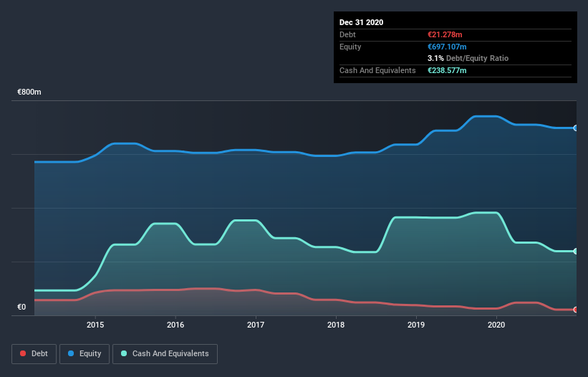Click the 2017 x-axis label
This screenshot has width=588, height=377.
coord(256,325)
